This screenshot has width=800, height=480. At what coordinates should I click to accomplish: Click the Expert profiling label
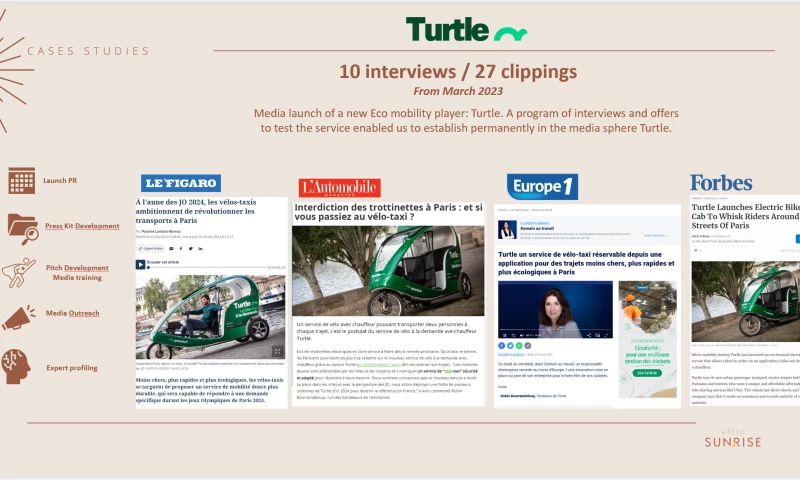(x=72, y=368)
